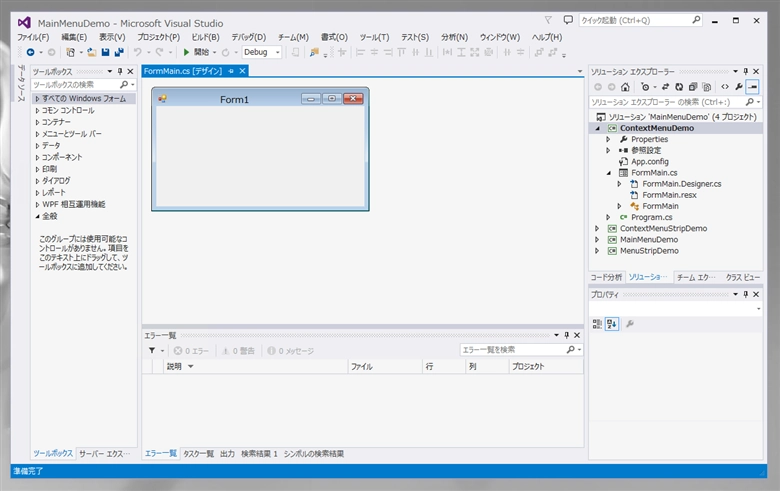This screenshot has width=780, height=491.
Task: Click Collapse All icon in Solution Explorer
Action: (x=693, y=87)
